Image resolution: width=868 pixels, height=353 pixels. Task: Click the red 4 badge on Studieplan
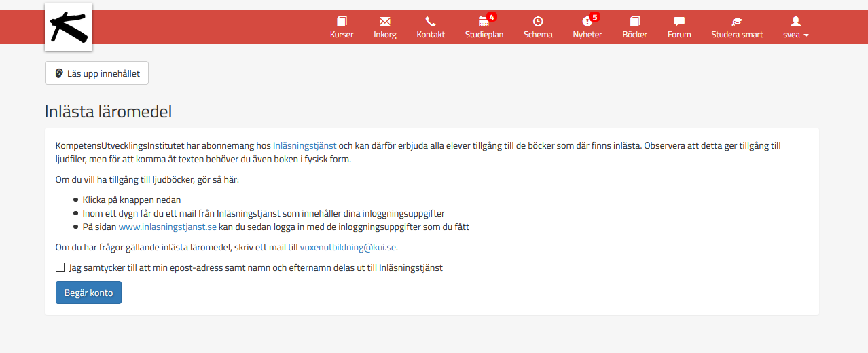[492, 16]
